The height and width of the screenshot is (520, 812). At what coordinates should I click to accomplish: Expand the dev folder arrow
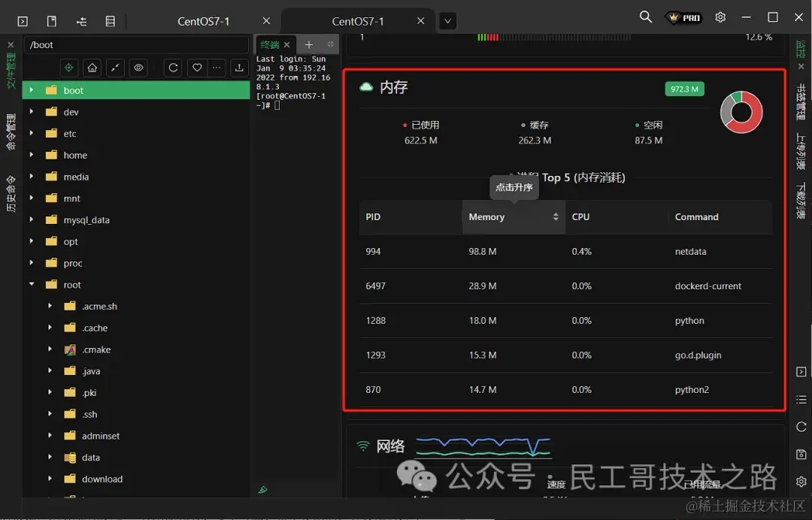pos(32,112)
